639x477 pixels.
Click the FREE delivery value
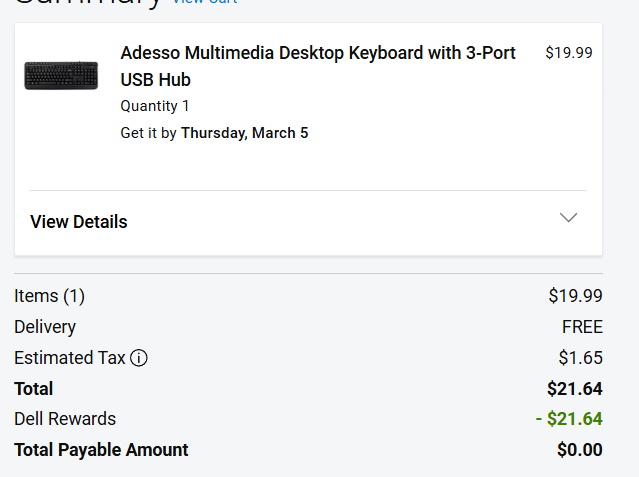pos(582,327)
